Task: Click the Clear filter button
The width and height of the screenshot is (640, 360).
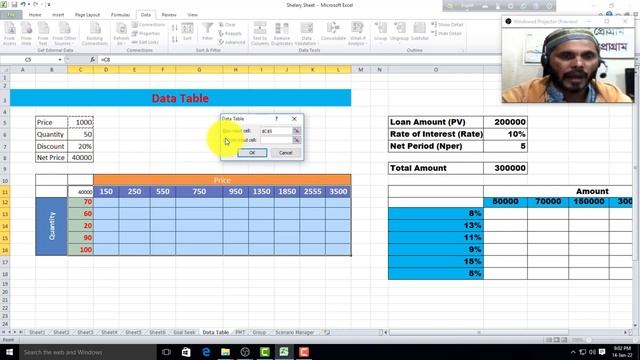Action: 227,24
